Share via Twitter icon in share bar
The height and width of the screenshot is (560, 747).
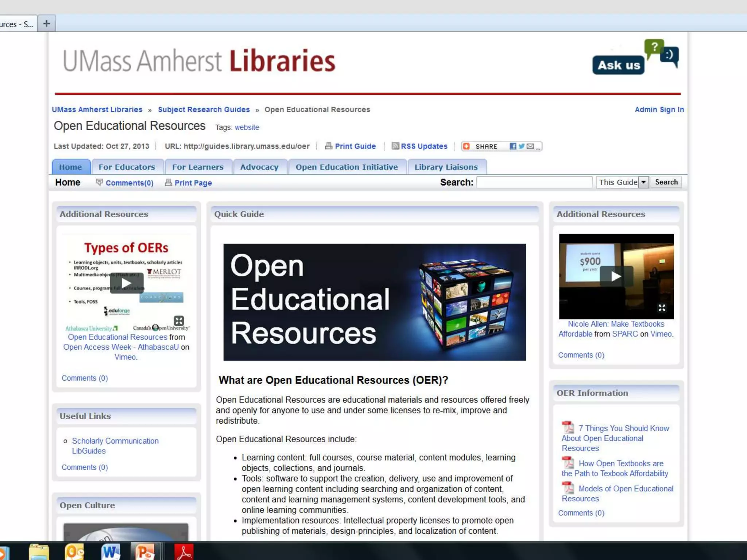click(522, 146)
